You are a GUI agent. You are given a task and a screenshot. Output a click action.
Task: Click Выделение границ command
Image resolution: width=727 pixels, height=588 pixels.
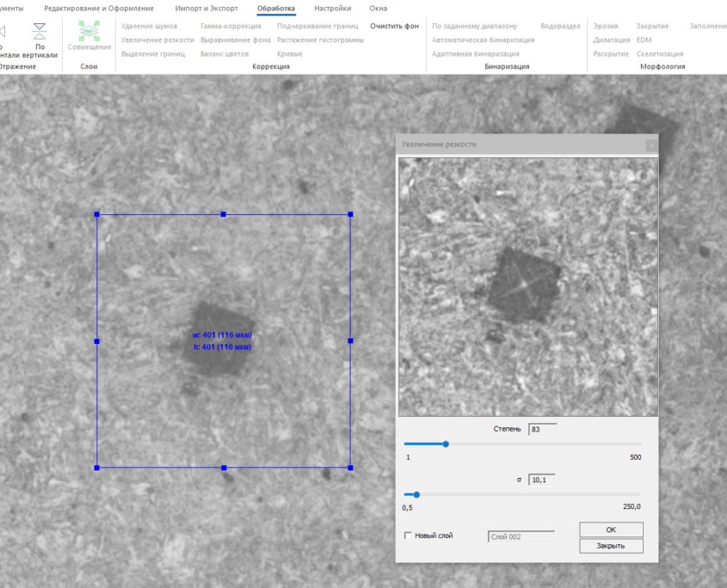[153, 54]
